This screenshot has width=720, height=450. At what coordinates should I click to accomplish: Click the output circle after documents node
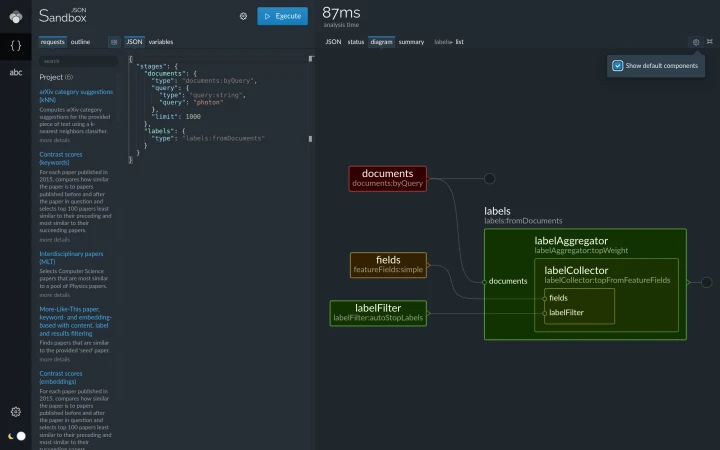point(489,179)
